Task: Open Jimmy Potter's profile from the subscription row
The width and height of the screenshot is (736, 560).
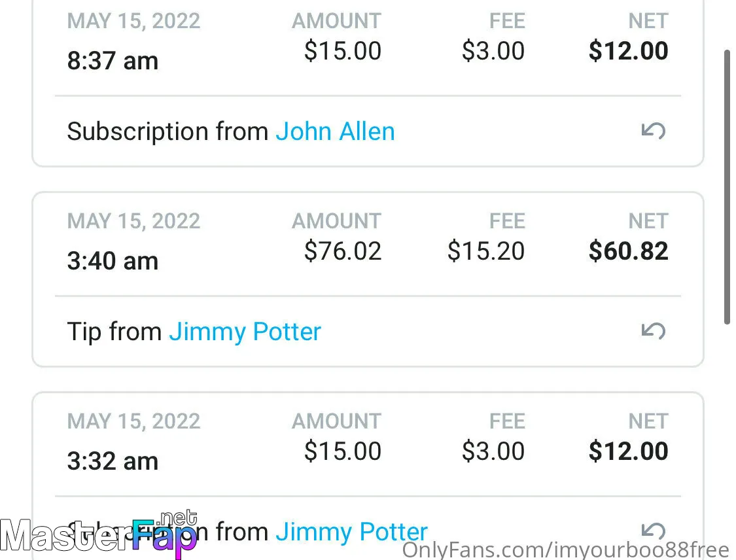Action: click(x=351, y=532)
